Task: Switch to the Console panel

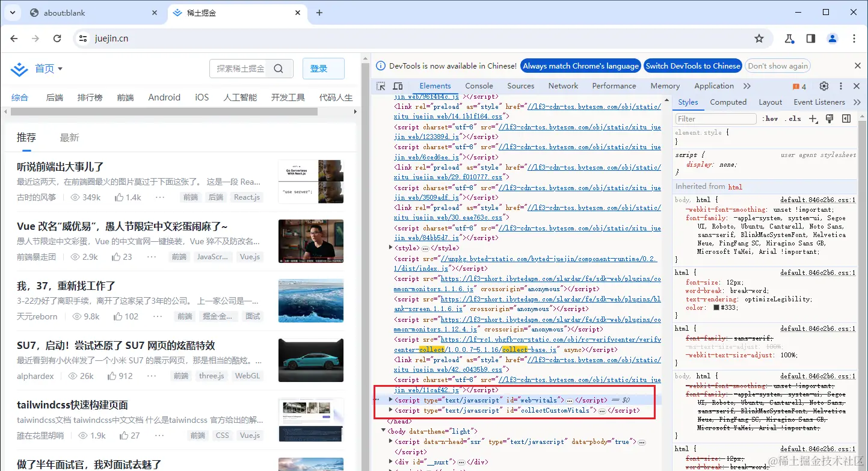Action: click(x=479, y=86)
